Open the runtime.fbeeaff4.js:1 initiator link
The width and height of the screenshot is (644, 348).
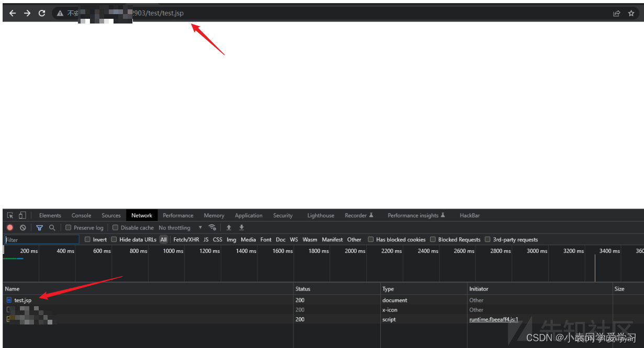click(494, 319)
